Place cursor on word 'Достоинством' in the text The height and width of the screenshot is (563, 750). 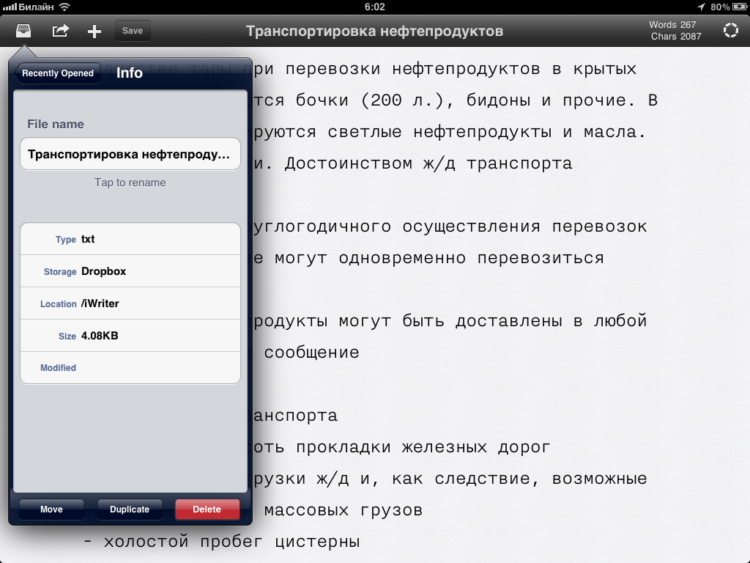pyautogui.click(x=348, y=164)
